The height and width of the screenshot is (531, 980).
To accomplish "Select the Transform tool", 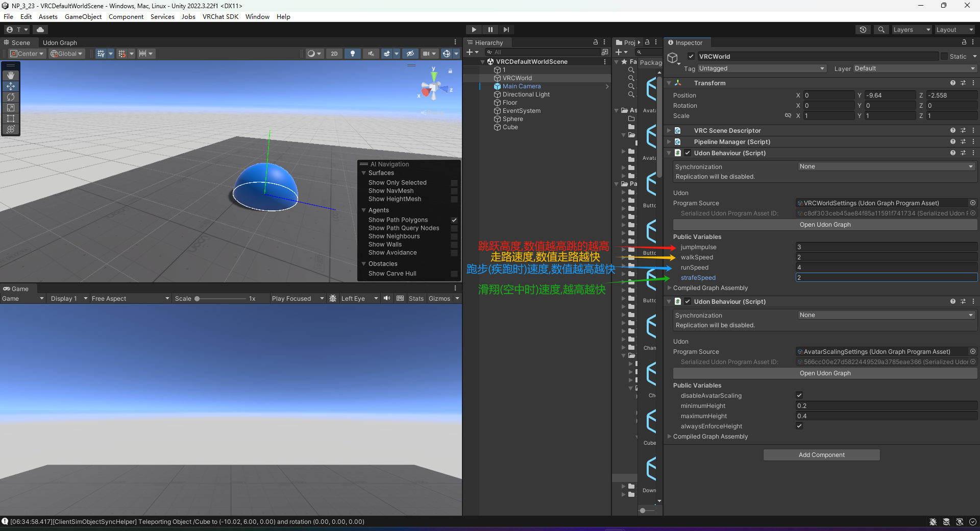I will point(11,129).
